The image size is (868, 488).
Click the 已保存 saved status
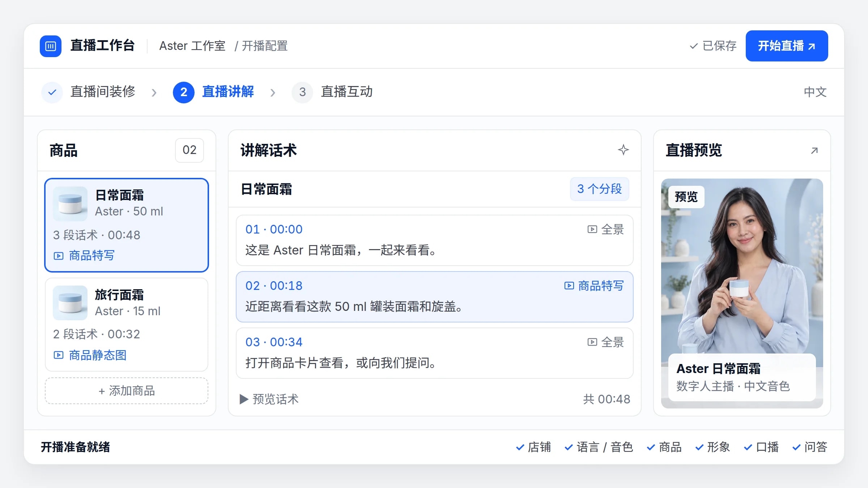point(713,46)
